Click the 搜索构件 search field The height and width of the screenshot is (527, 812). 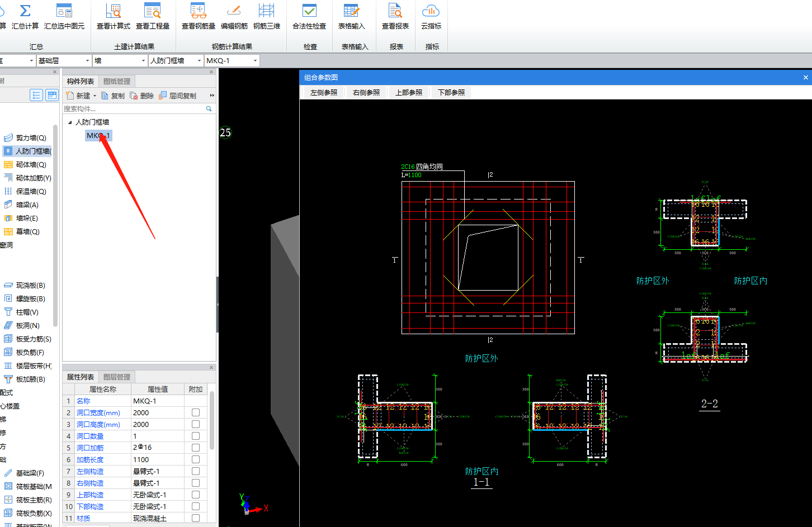point(138,109)
